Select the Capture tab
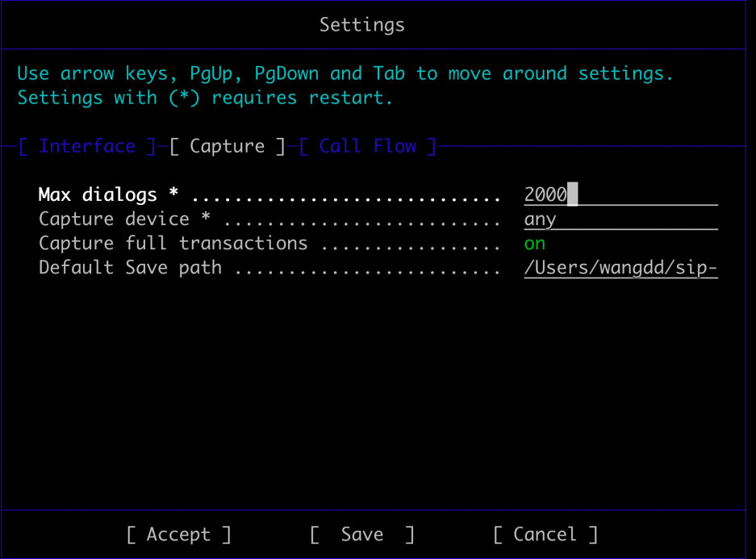 pos(227,147)
